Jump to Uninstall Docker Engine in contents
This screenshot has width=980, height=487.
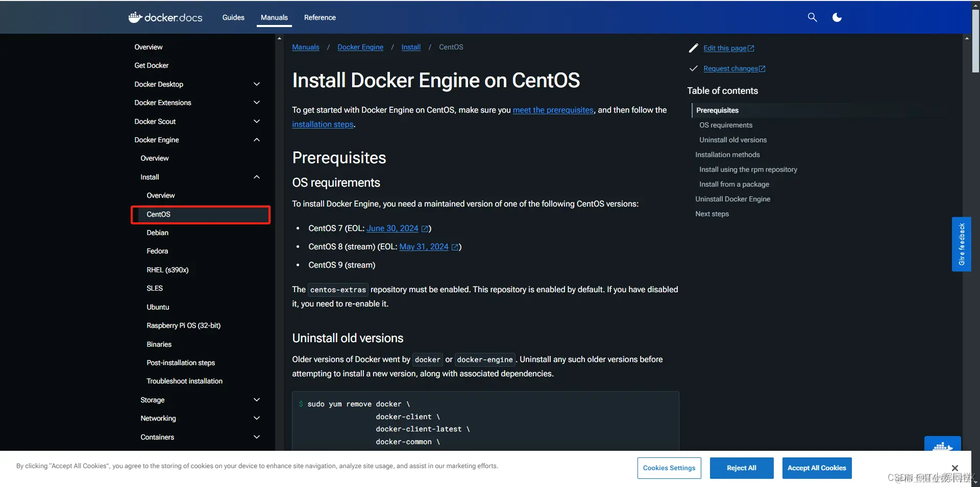(733, 199)
